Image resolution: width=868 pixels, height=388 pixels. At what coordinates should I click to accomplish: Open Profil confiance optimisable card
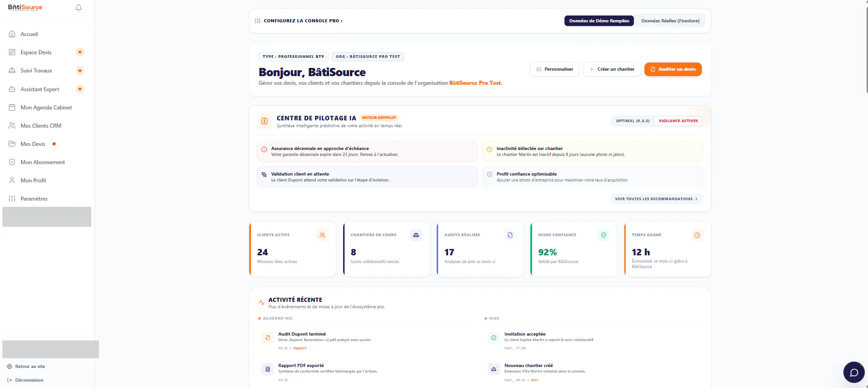tap(592, 177)
